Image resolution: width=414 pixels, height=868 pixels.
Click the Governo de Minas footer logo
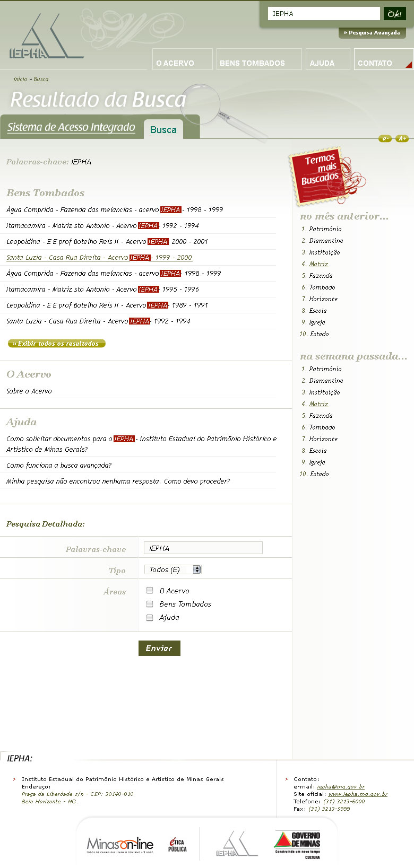297,844
